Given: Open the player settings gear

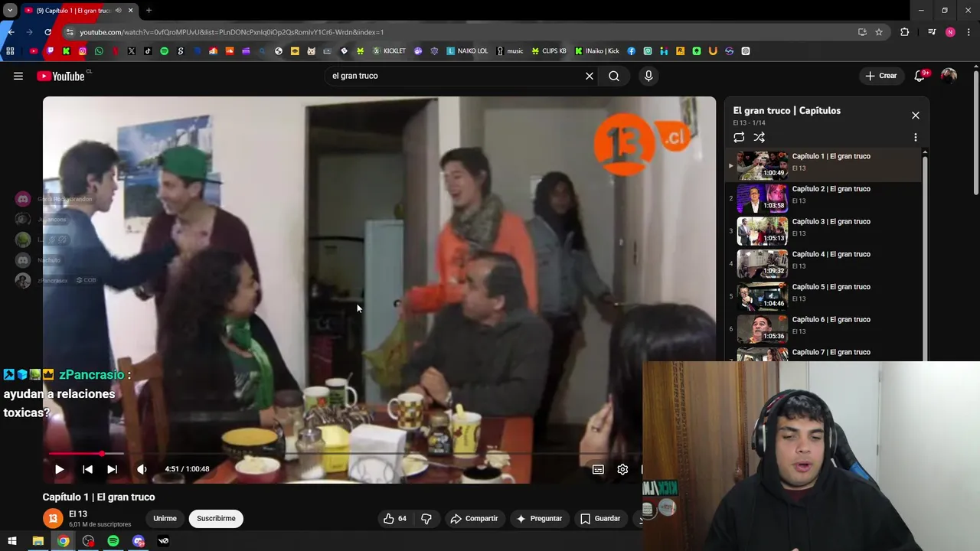Looking at the screenshot, I should [x=622, y=469].
